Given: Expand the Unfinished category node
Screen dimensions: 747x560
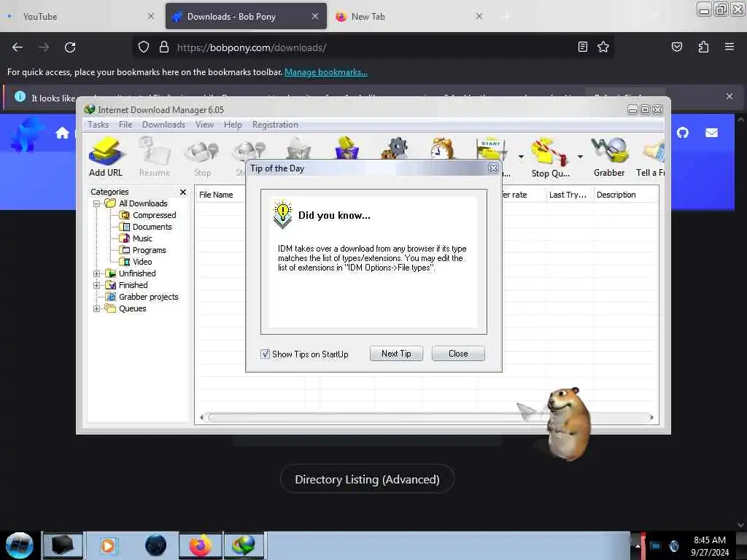Looking at the screenshot, I should pyautogui.click(x=97, y=274).
